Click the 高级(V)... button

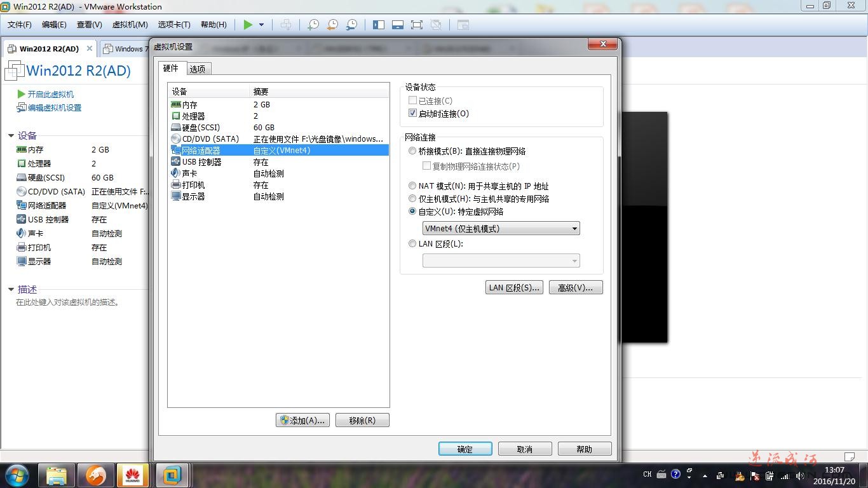point(576,288)
